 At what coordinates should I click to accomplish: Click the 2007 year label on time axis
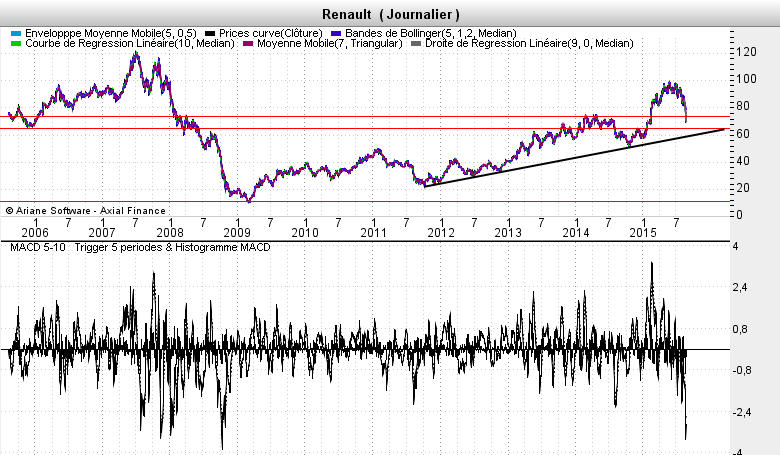coord(102,233)
